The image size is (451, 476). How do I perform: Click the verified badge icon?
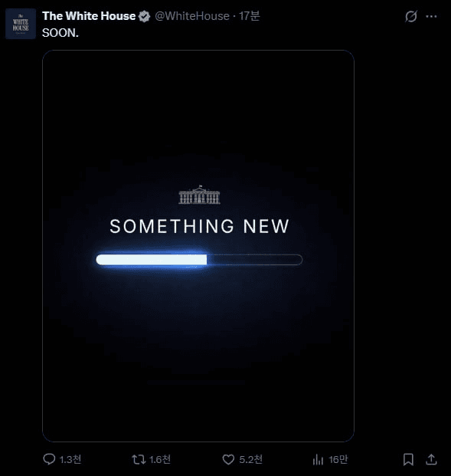tap(145, 16)
